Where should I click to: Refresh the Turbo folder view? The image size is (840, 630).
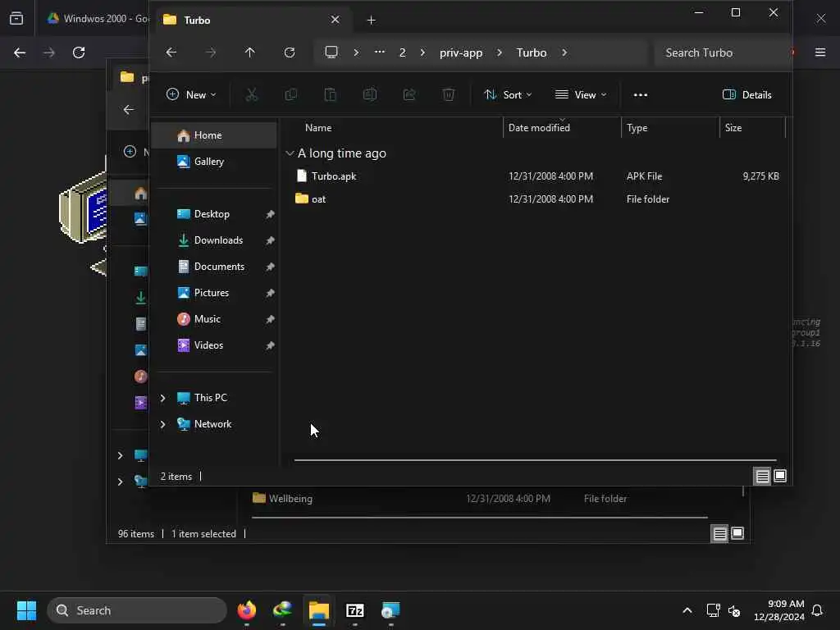tap(290, 52)
